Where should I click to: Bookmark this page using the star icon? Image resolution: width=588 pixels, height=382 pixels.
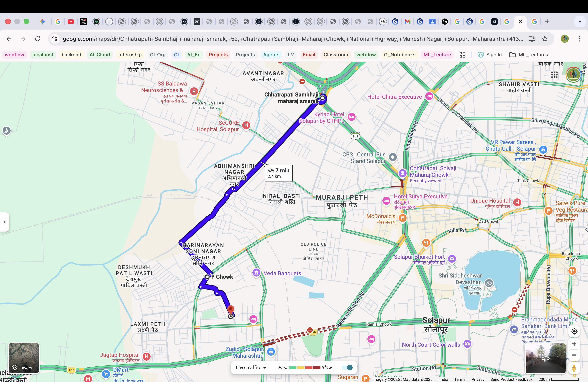(545, 39)
